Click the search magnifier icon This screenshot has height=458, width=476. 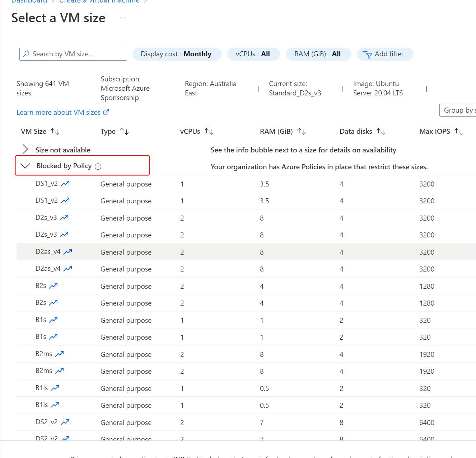tap(26, 54)
